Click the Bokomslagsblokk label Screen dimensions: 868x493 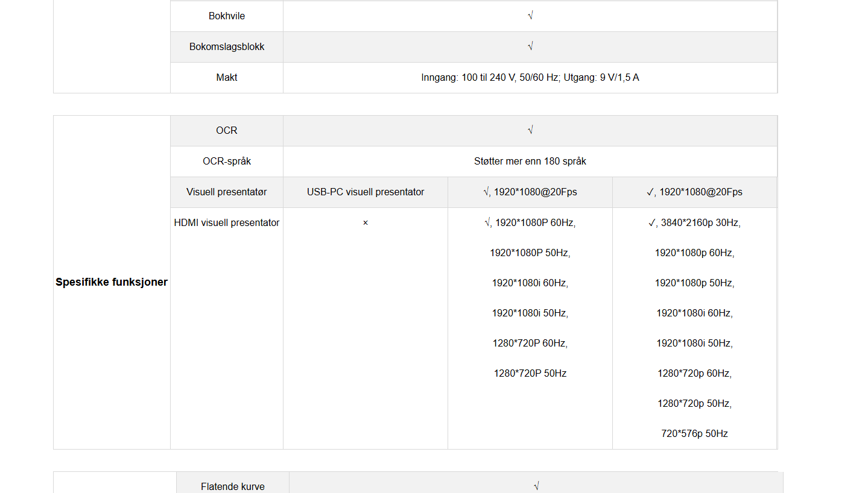coord(227,47)
